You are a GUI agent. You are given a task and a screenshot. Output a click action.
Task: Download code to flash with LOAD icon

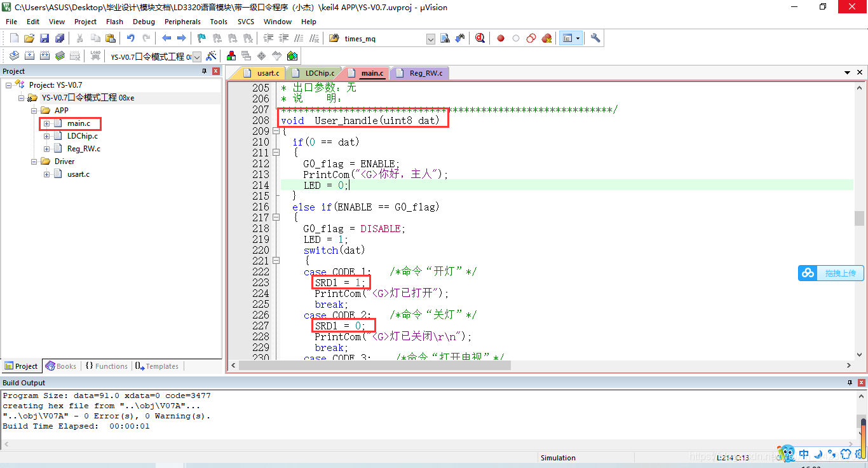(95, 56)
